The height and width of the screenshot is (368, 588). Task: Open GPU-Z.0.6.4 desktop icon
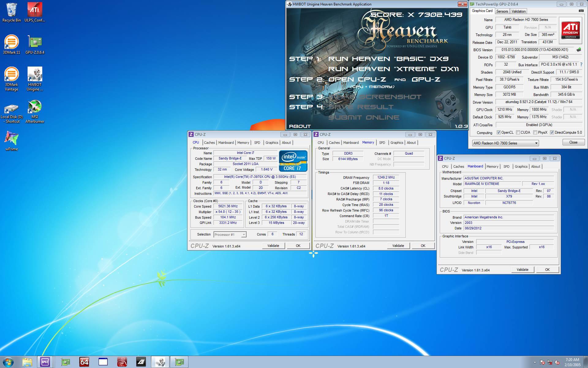[x=35, y=45]
